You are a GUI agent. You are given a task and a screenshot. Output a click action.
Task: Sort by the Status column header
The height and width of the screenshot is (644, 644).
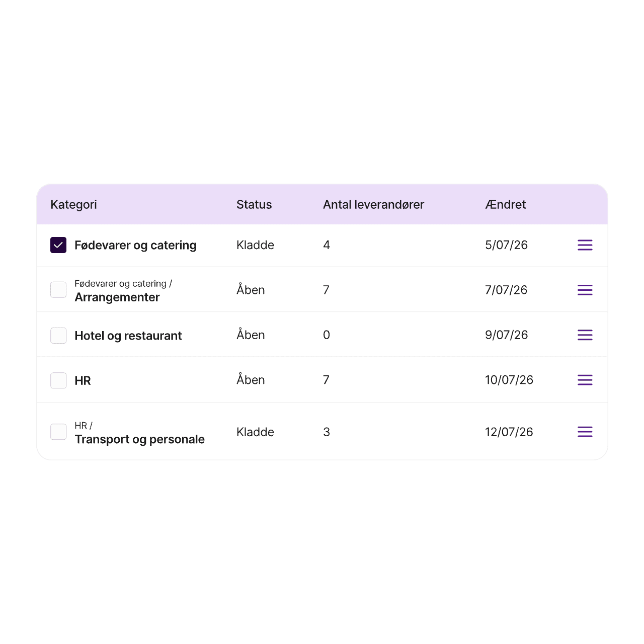(254, 205)
